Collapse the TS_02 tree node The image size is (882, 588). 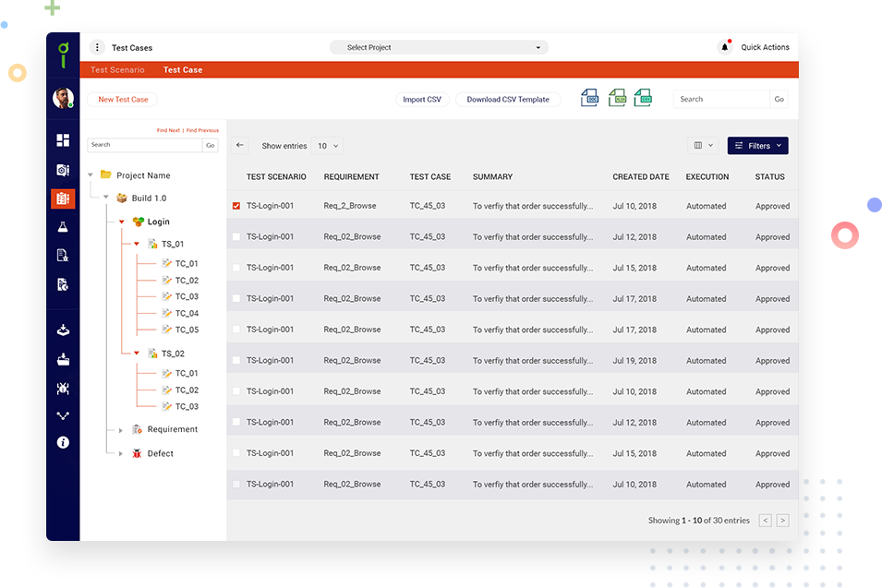point(137,354)
